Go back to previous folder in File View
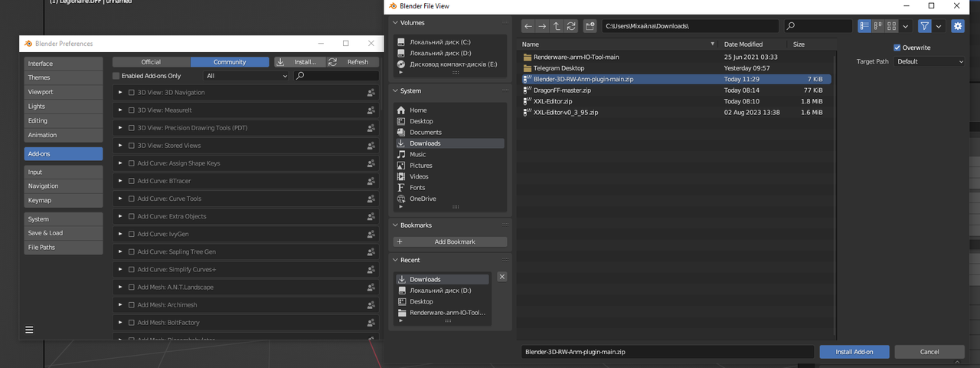This screenshot has height=368, width=980. [x=528, y=26]
